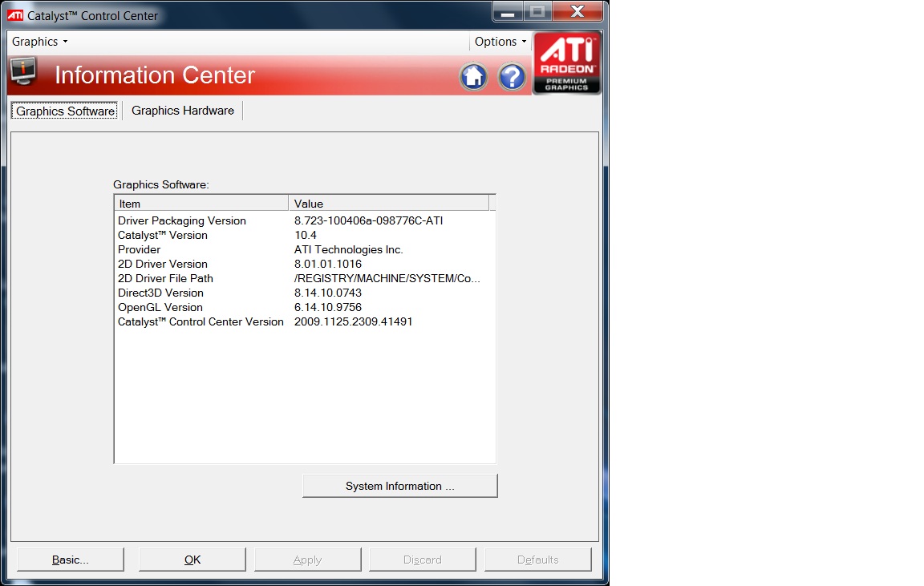This screenshot has height=586, width=924.
Task: Click the value 8.01.01.1016
Action: click(x=327, y=264)
